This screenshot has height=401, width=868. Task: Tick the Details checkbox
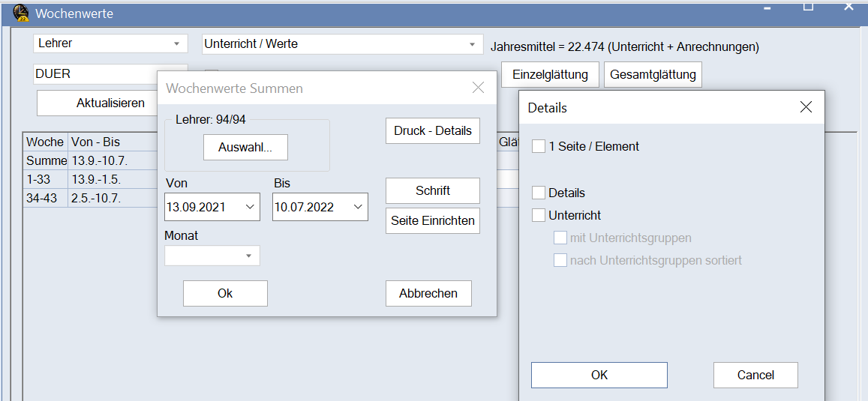click(x=539, y=193)
